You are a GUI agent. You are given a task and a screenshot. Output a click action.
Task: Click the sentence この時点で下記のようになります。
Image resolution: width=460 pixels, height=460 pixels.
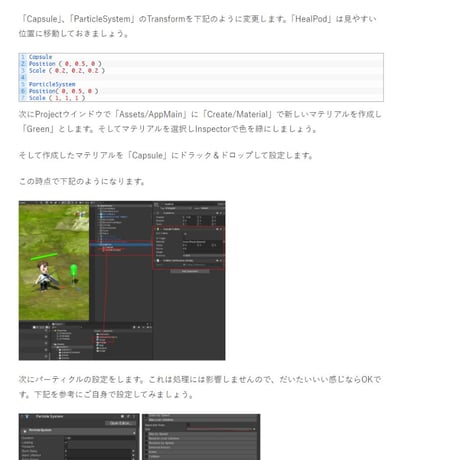tap(82, 181)
